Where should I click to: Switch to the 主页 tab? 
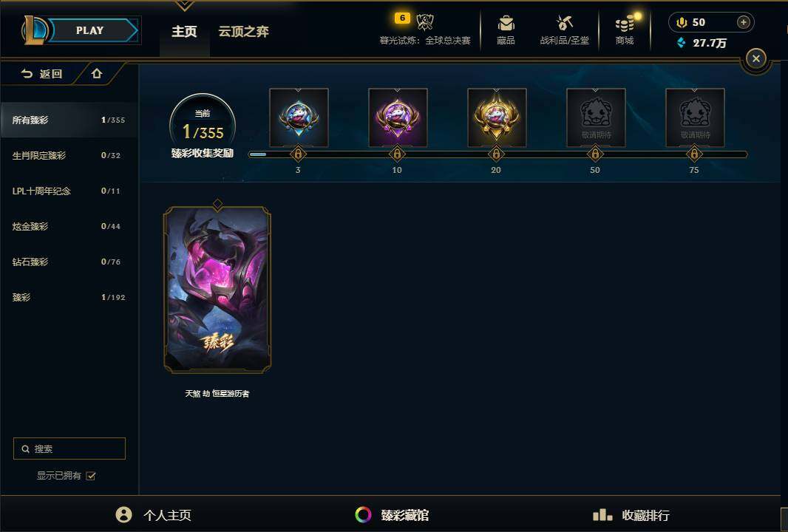(x=184, y=31)
